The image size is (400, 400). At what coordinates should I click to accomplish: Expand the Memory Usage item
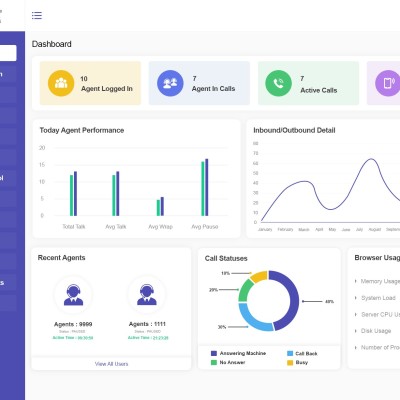(377, 281)
